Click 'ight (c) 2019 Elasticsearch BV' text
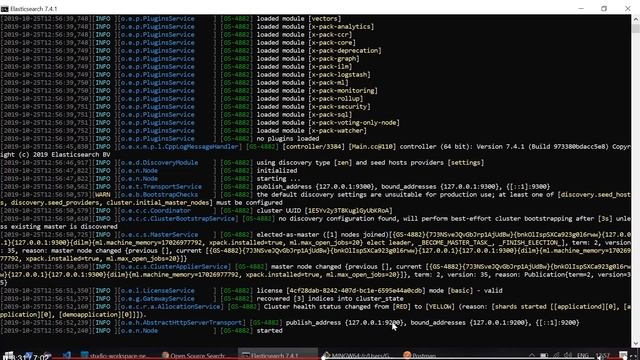 click(x=55, y=155)
